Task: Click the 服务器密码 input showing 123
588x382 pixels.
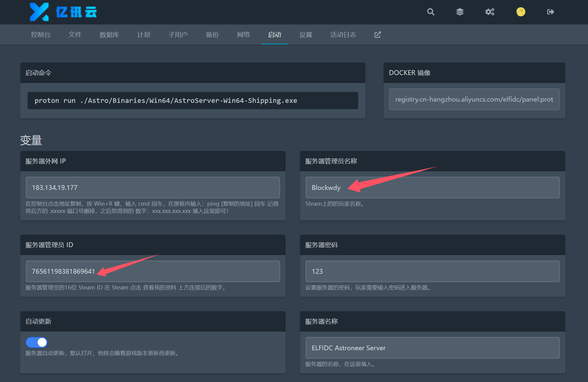Action: coord(432,271)
